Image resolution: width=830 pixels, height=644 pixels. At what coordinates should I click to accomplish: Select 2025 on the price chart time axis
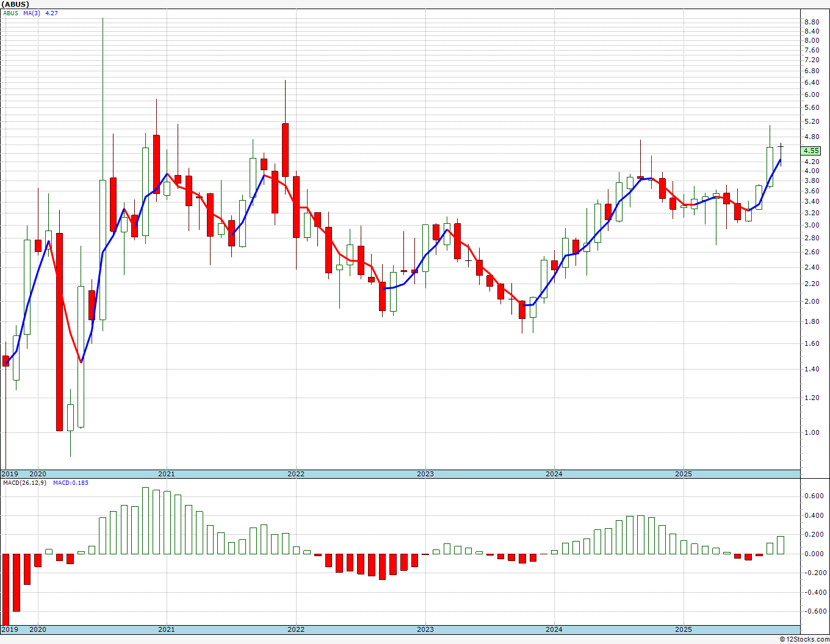click(684, 474)
